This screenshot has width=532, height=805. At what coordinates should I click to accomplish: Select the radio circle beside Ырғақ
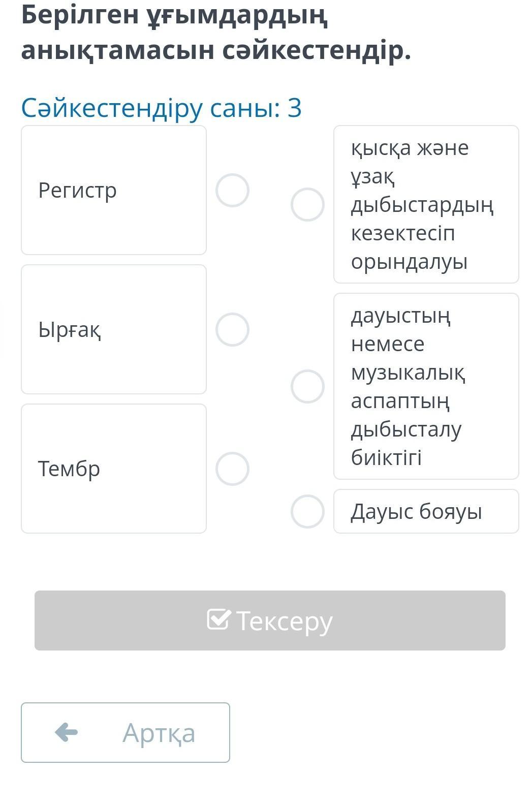[232, 329]
